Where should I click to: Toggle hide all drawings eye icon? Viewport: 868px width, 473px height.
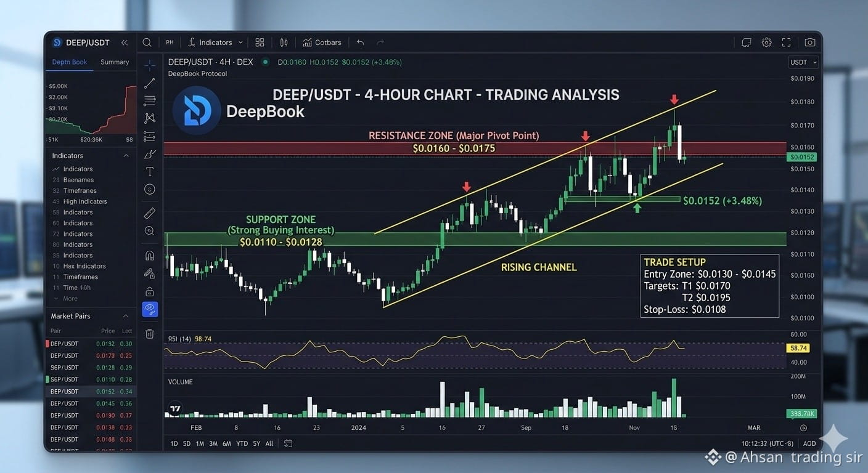click(150, 309)
